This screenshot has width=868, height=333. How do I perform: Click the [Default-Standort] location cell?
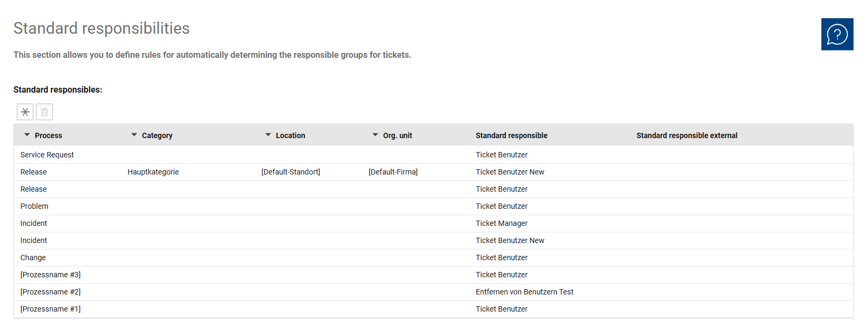coord(291,172)
